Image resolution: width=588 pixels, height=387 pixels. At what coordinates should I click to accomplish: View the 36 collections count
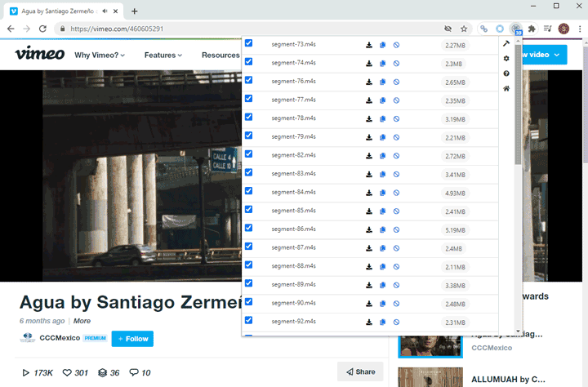point(109,373)
